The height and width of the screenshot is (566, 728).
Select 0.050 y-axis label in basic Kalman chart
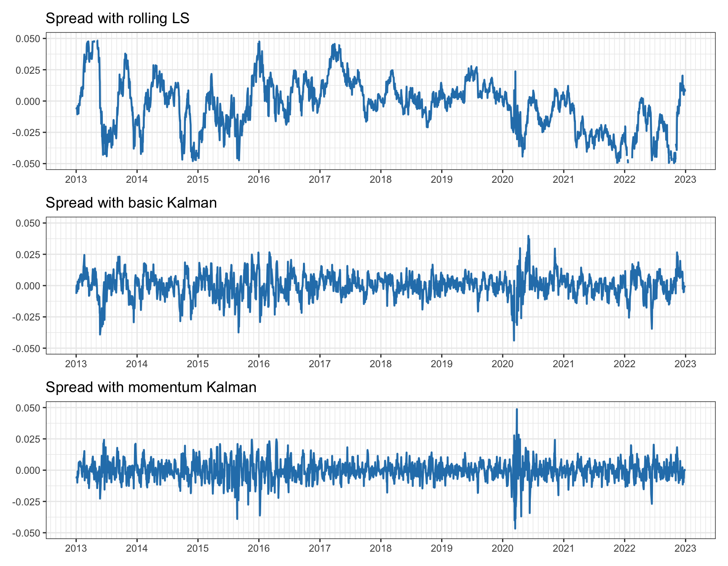[x=28, y=223]
